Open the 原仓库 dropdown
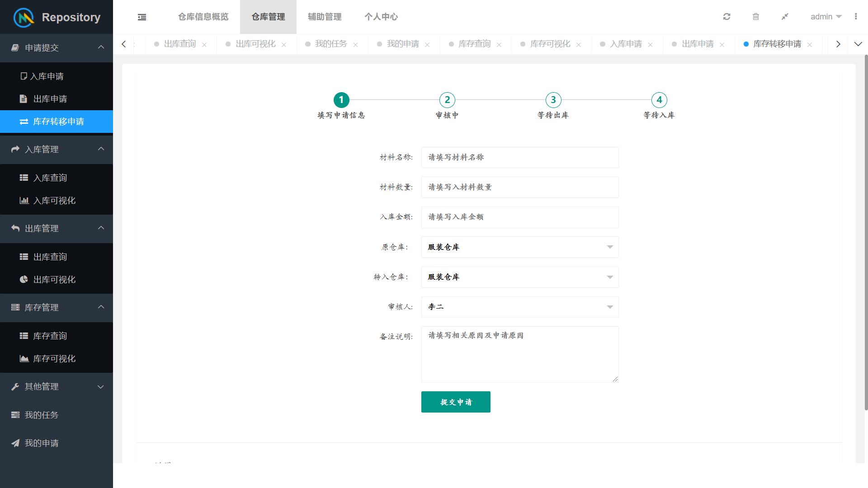This screenshot has width=868, height=488. (x=519, y=247)
